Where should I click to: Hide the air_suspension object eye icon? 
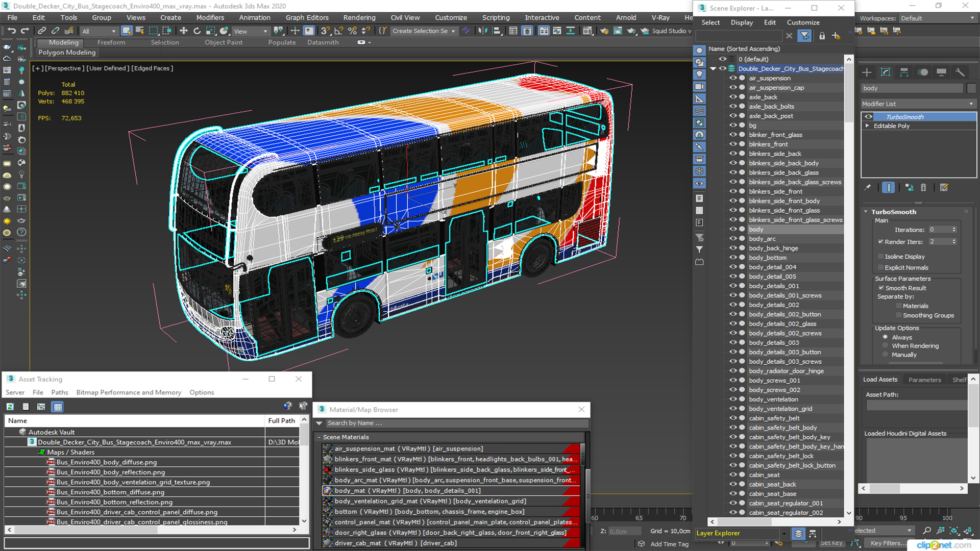pos(733,78)
